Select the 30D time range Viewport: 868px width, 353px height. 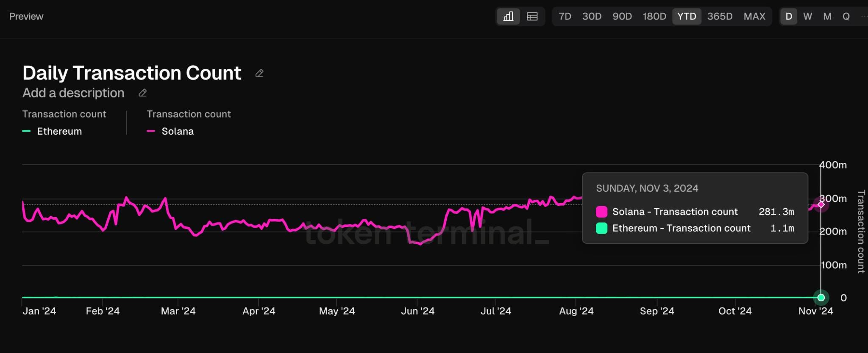point(592,17)
